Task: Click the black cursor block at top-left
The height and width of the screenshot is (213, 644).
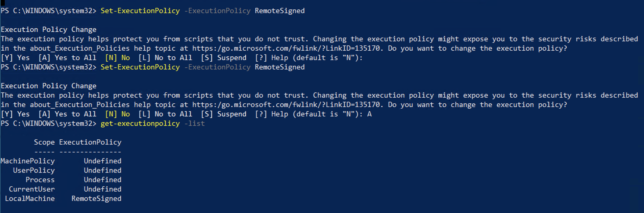Action: pos(3,3)
